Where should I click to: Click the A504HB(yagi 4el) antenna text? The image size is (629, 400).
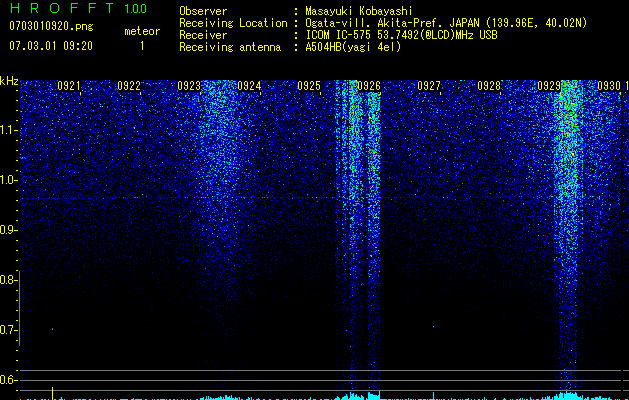(353, 47)
